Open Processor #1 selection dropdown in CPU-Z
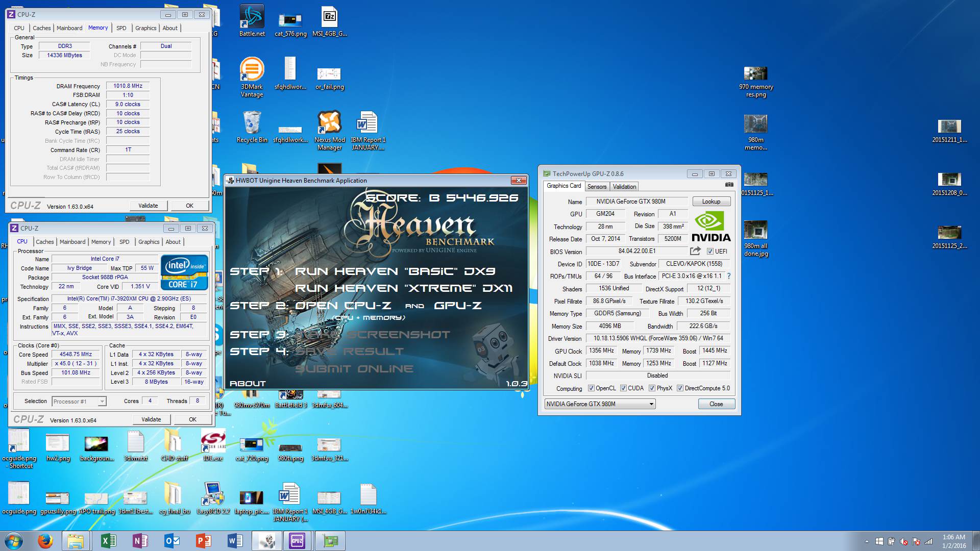 point(79,402)
